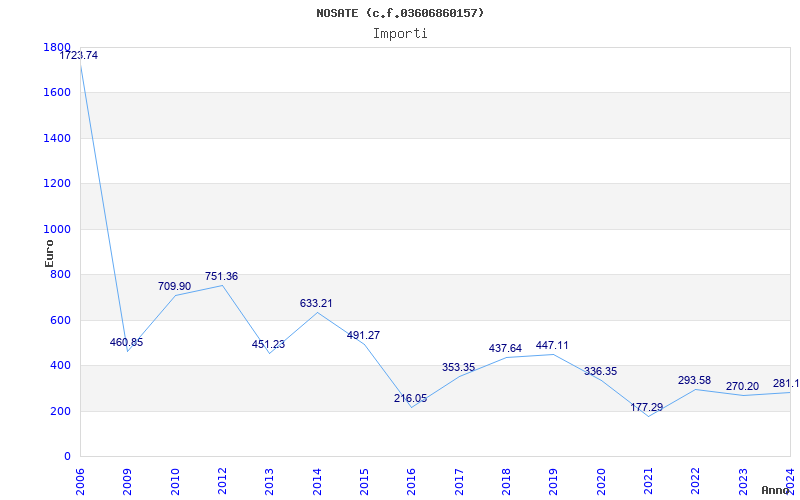
Task: Click the 0 y-axis tick label
Action: point(67,457)
